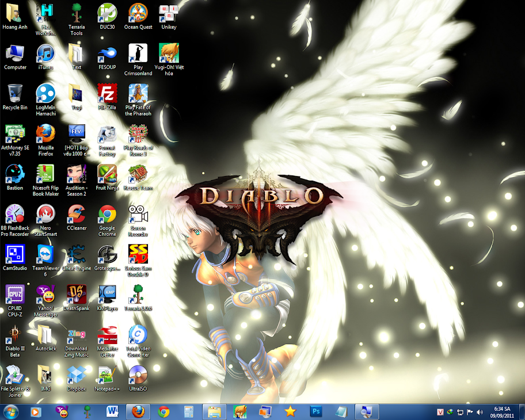Launch iTunes from the desktop
Viewport: 525px width, 420px height.
[45, 57]
